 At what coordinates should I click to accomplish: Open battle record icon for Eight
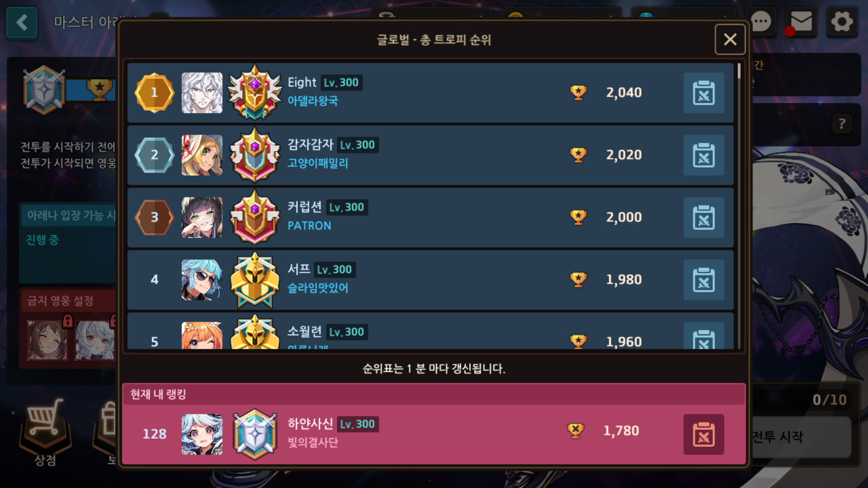[x=704, y=93]
